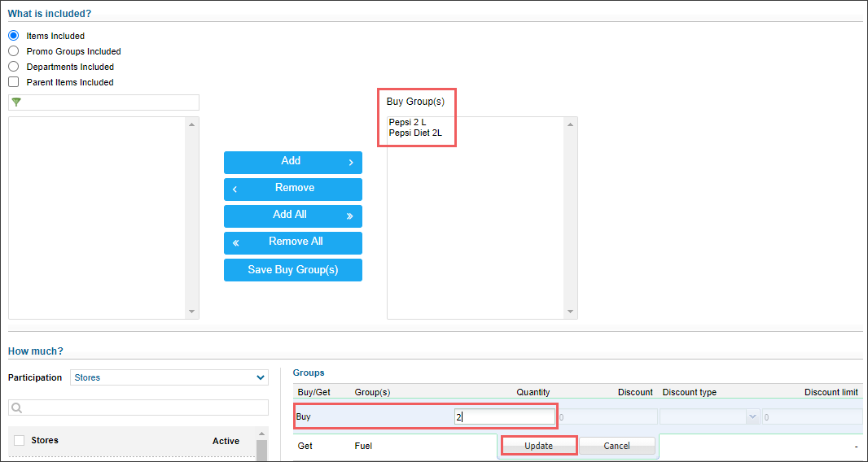Viewport: 868px width, 462px height.
Task: Click the Buy row discount limit field
Action: (812, 416)
